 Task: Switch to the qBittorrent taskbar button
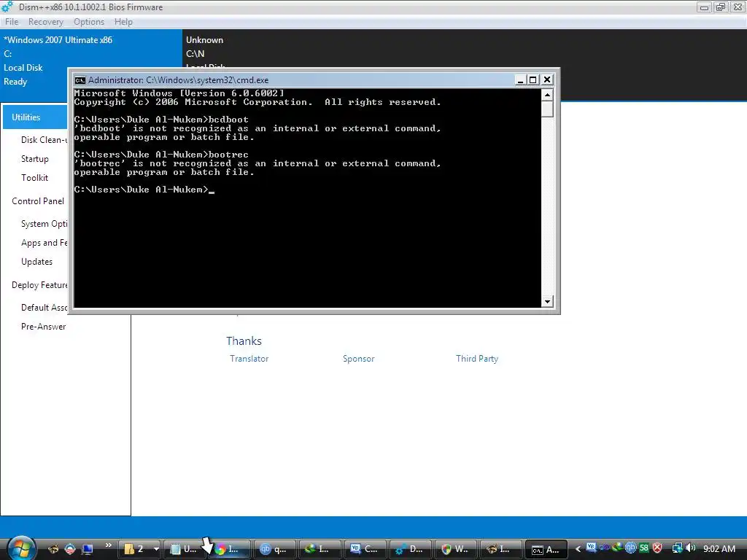point(275,549)
